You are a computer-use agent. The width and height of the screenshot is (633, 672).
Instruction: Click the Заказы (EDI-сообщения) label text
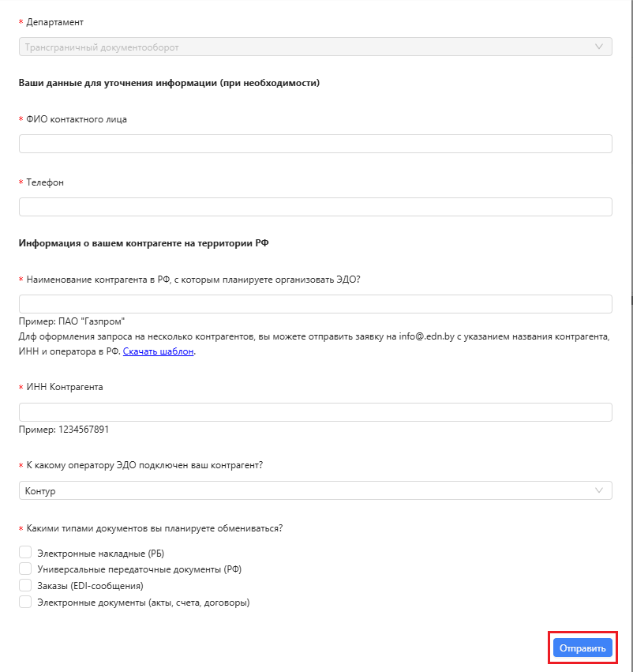coord(90,586)
